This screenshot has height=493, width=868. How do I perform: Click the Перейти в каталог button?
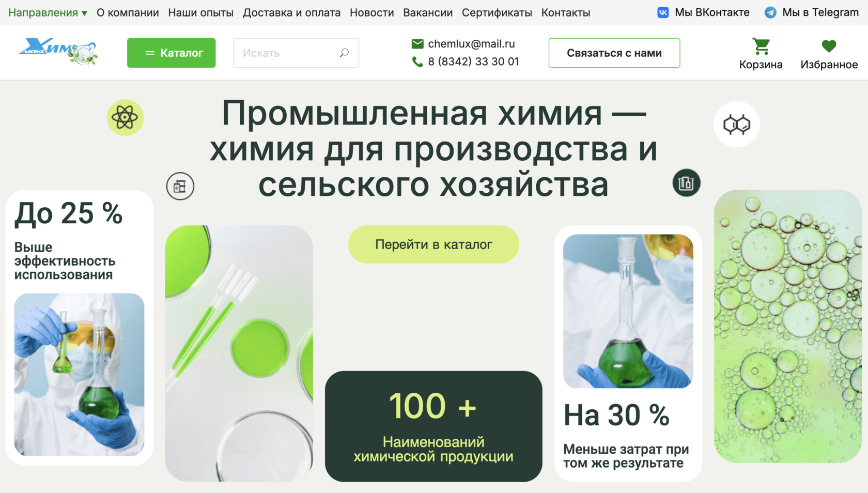coord(433,244)
